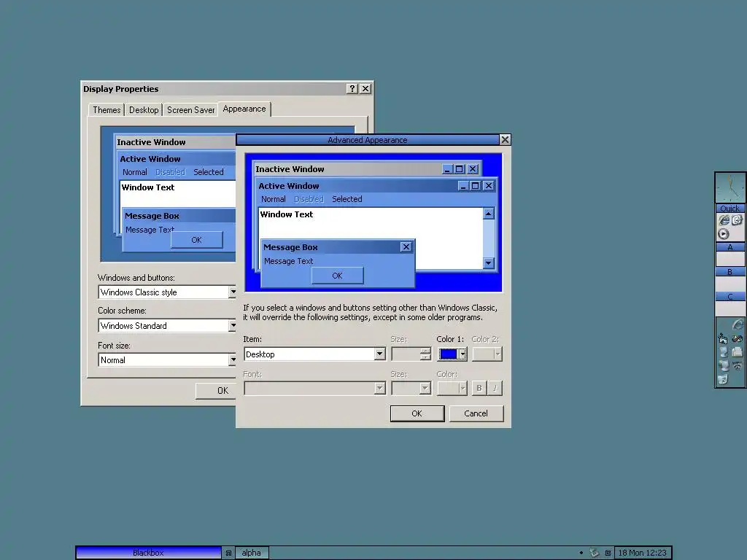Open Outlook Express icon under Quick
Image resolution: width=747 pixels, height=560 pixels.
click(737, 220)
